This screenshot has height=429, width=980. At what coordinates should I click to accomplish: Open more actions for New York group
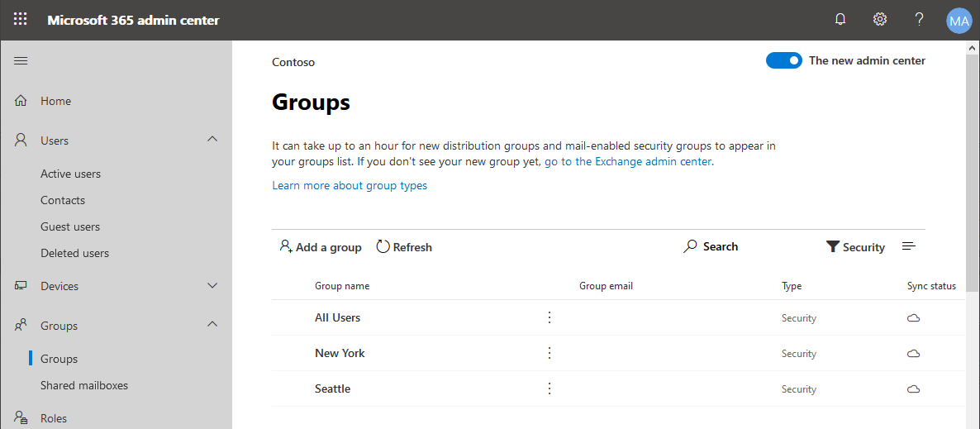click(549, 353)
